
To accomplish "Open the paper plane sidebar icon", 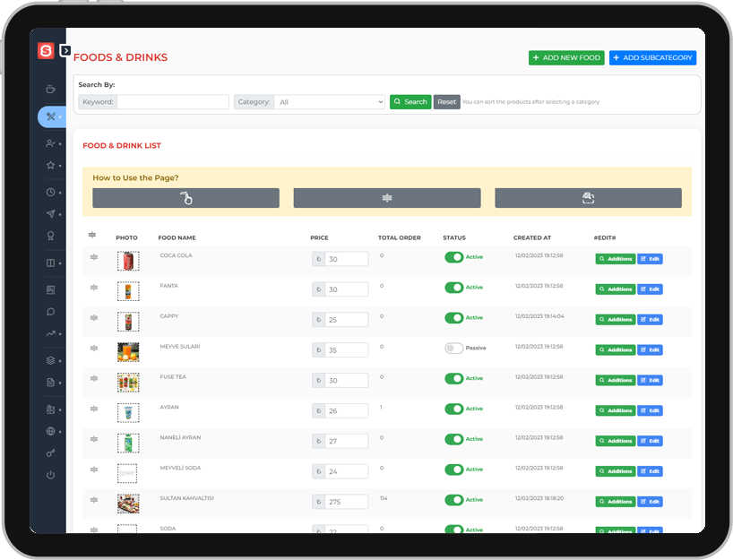I will (51, 213).
